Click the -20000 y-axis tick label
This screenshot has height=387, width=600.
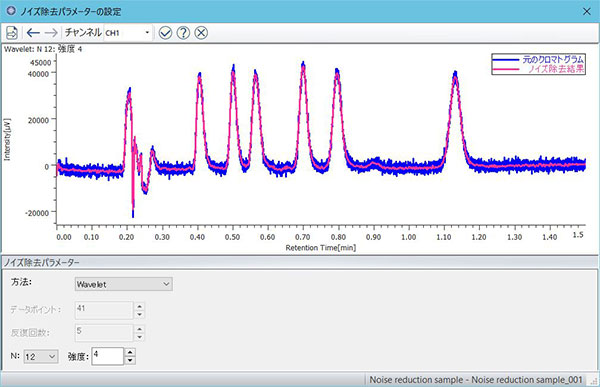point(37,213)
